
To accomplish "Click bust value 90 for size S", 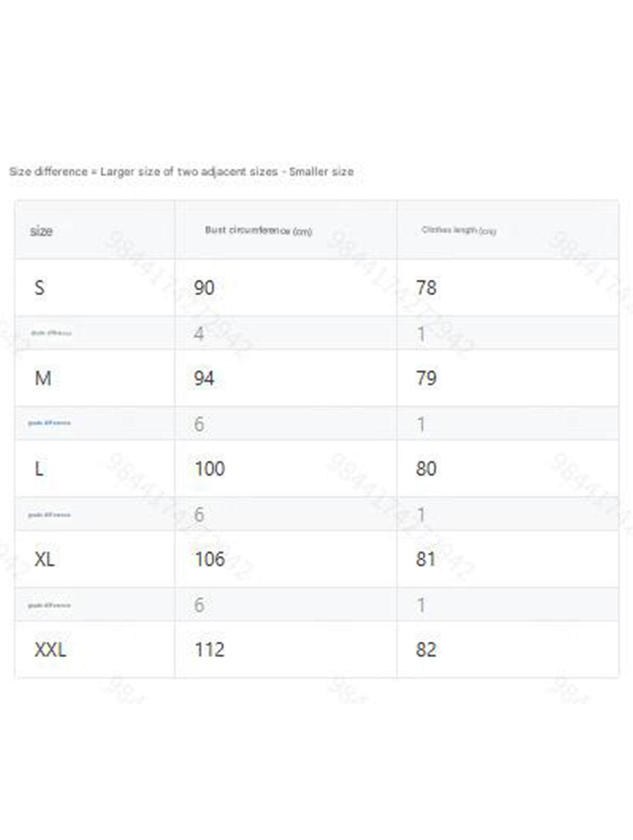I will point(204,288).
